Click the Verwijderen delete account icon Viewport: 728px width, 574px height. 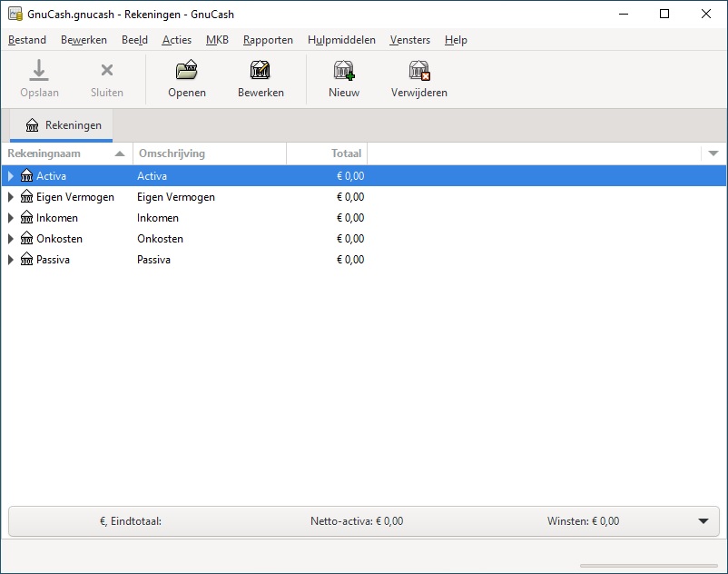click(418, 71)
